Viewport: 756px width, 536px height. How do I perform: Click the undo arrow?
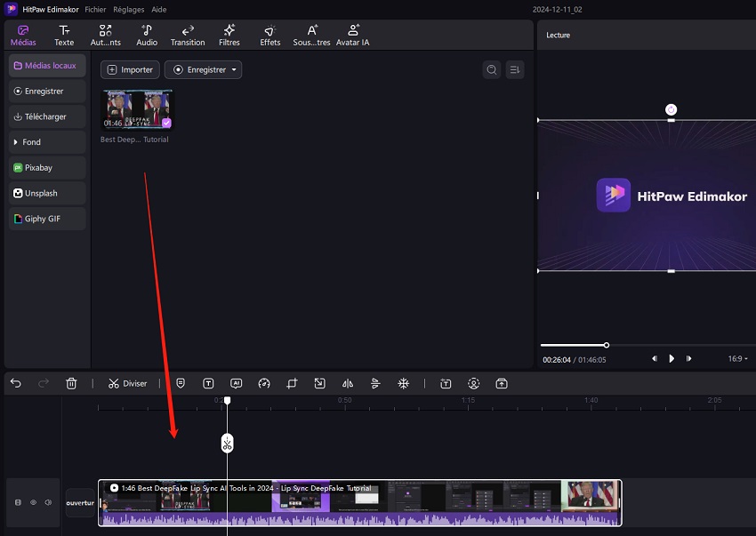16,383
